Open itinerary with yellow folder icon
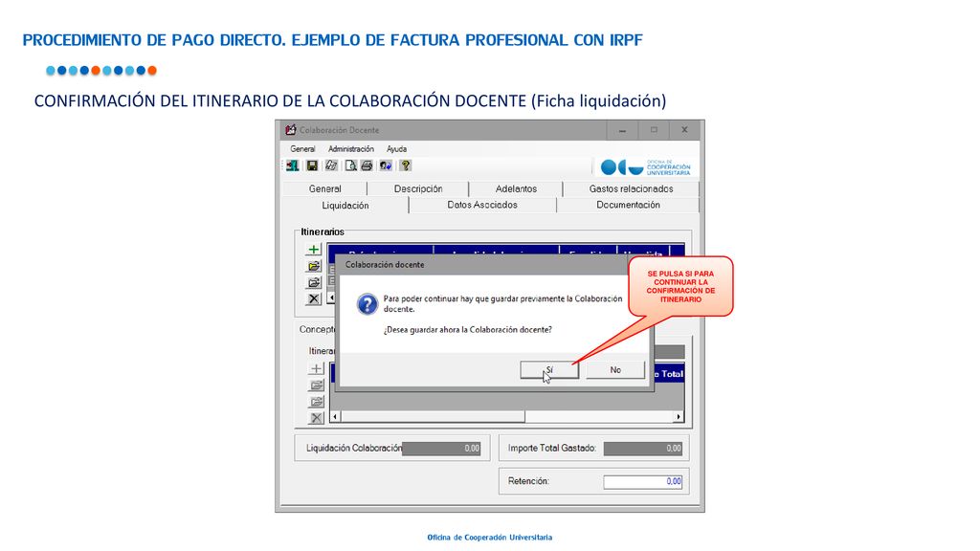The image size is (980, 551). [314, 266]
